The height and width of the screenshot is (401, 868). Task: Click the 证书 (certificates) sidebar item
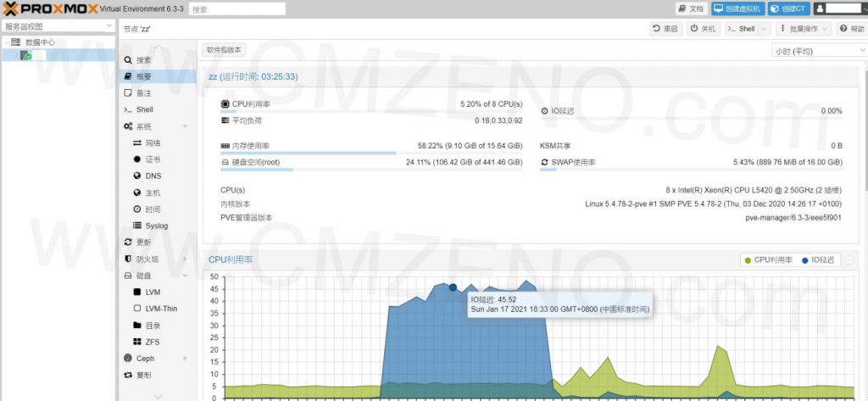153,159
